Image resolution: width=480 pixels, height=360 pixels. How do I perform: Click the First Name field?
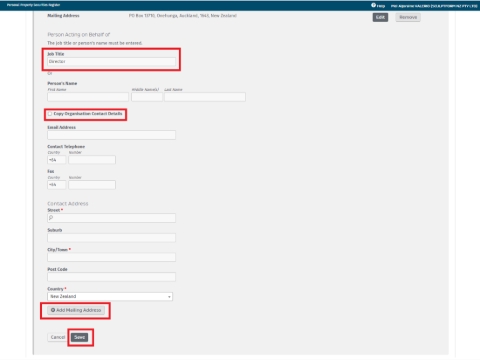88,97
